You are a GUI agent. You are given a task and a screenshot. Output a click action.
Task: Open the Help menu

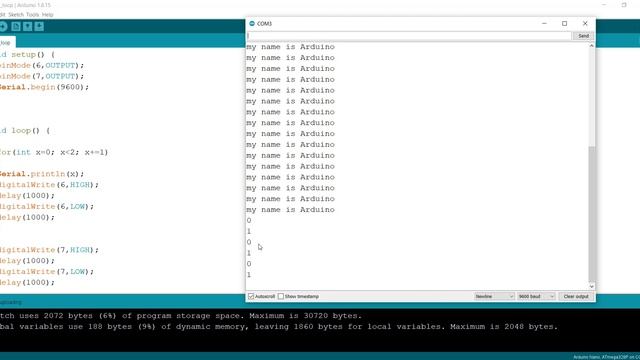(47, 15)
